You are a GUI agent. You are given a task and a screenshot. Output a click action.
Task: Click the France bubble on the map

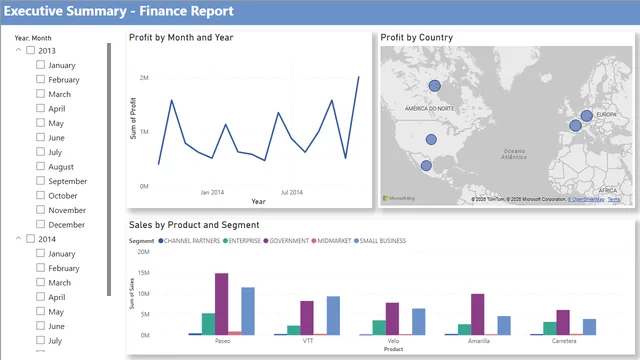point(576,126)
